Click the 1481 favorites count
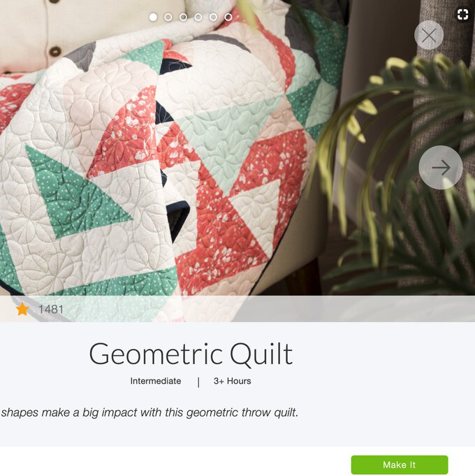 click(x=51, y=310)
